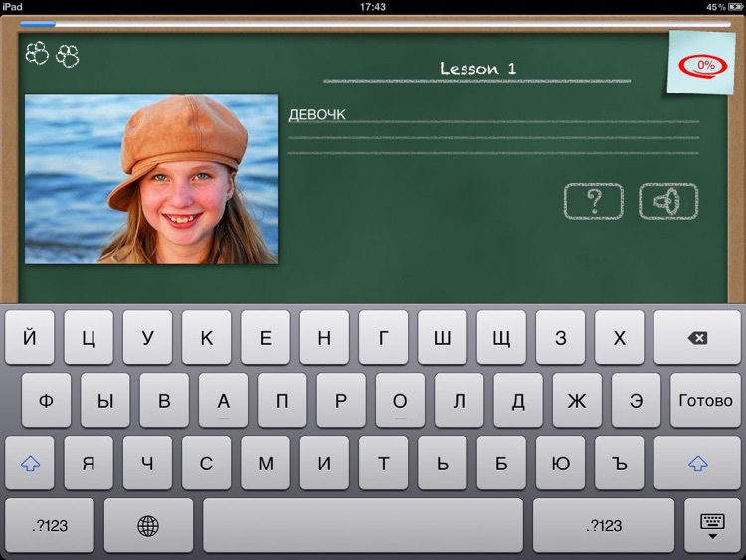The image size is (746, 560).
Task: Tap the question mark hint button
Action: click(x=593, y=201)
